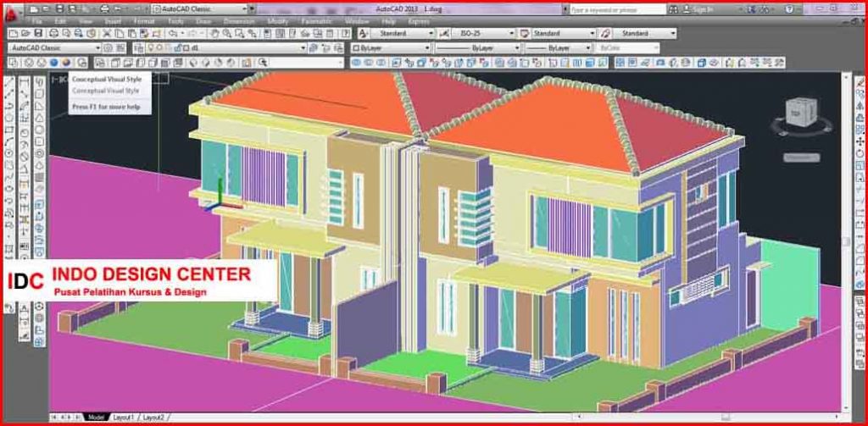Viewport: 868px width, 426px height.
Task: Select the Box solid tool in Modeling toolbar
Action: click(39, 95)
